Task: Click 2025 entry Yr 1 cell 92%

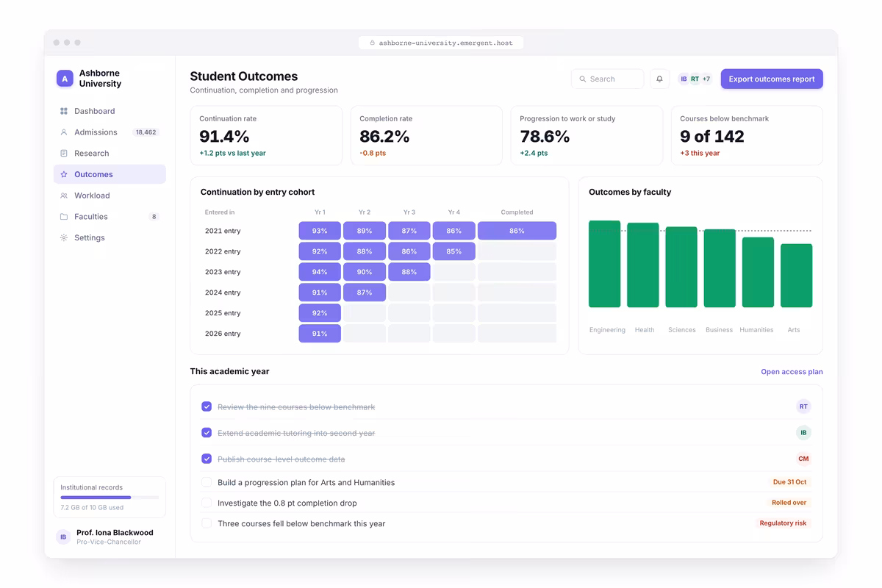Action: point(320,313)
